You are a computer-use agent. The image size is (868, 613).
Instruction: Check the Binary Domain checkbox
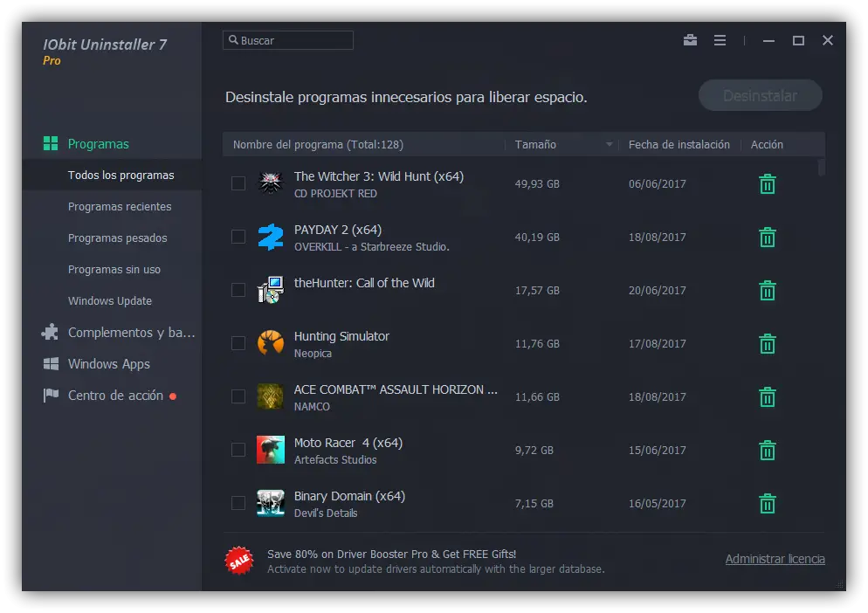238,503
